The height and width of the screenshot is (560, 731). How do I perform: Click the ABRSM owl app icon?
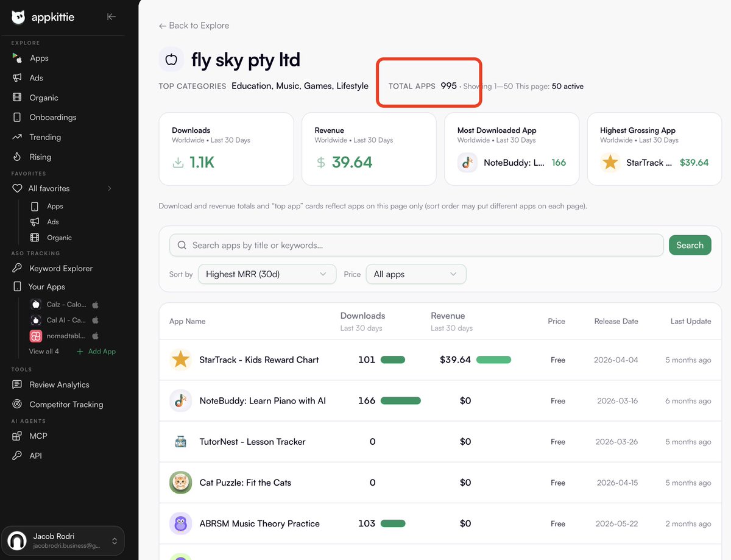click(180, 523)
